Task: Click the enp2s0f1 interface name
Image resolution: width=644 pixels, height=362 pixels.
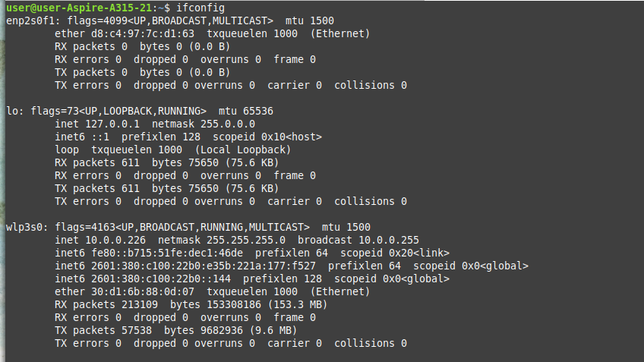Action: pos(30,21)
